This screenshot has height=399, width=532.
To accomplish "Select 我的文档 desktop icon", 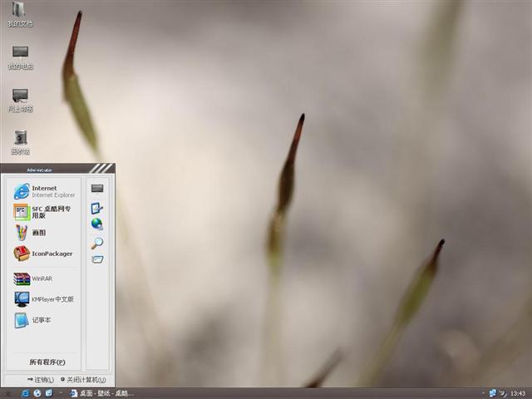I will point(20,14).
